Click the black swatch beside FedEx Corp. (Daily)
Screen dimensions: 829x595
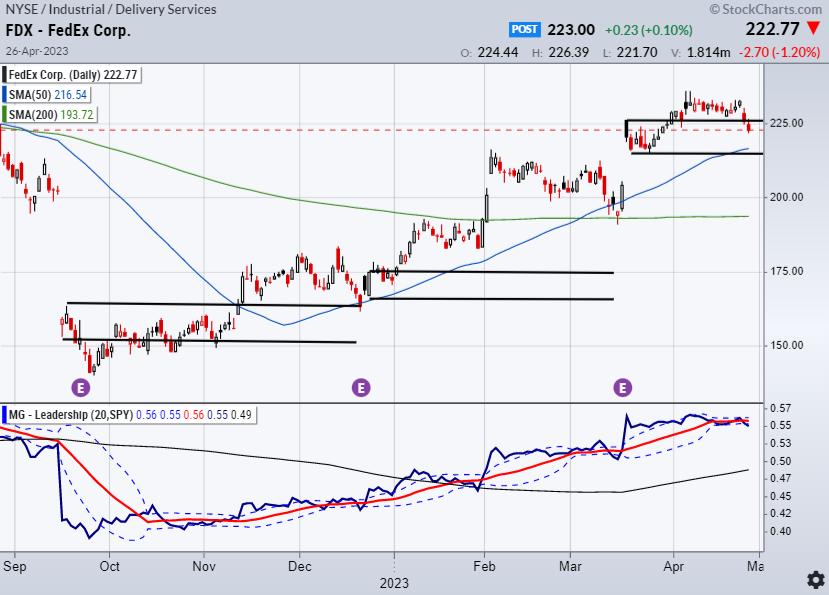click(x=3, y=74)
